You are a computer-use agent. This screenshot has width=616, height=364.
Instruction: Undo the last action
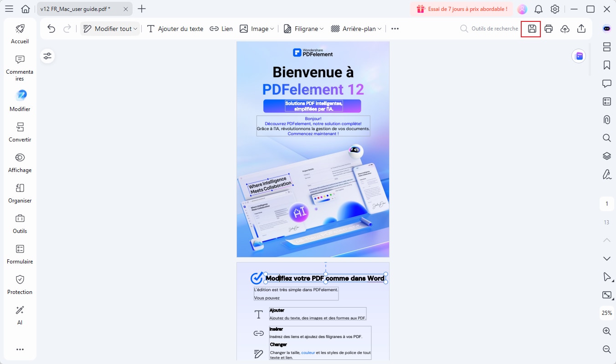[51, 29]
